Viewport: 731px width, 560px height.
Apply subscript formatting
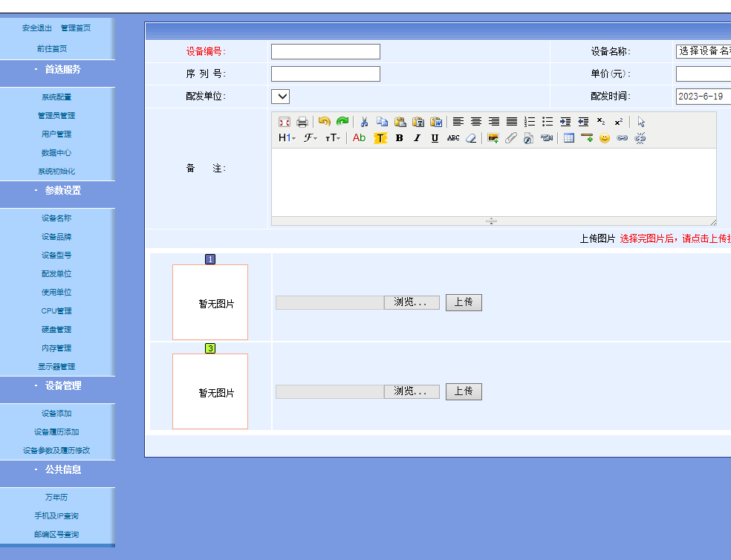(x=601, y=122)
